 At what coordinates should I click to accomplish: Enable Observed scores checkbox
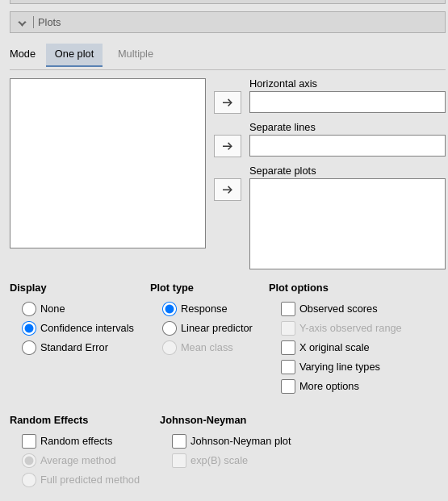tap(288, 309)
